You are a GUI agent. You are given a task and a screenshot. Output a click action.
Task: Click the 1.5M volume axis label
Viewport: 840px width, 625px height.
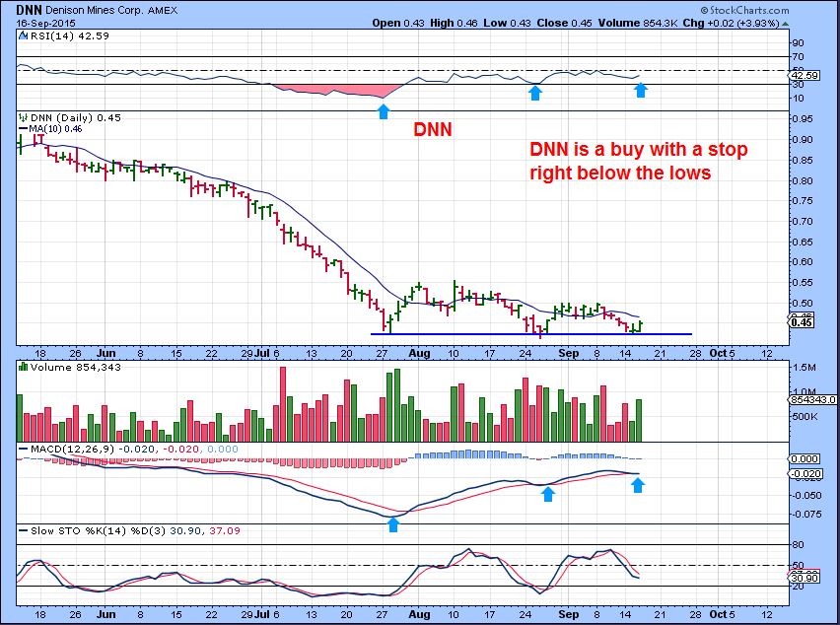(805, 368)
